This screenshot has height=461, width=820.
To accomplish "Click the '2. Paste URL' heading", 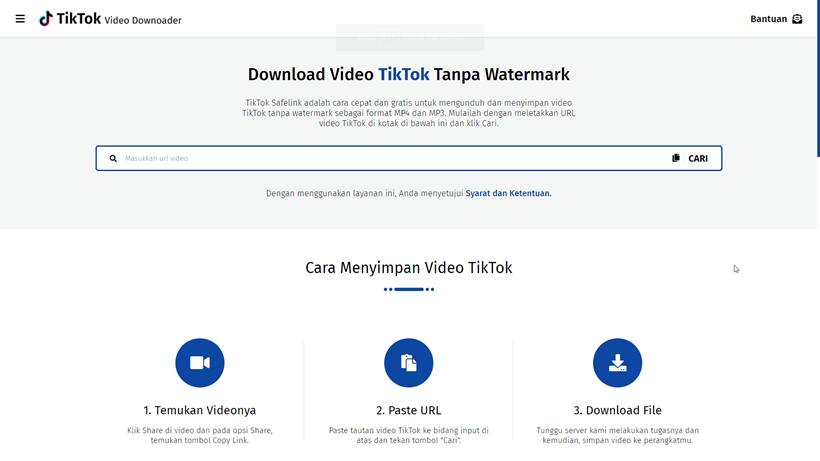I will pos(408,410).
